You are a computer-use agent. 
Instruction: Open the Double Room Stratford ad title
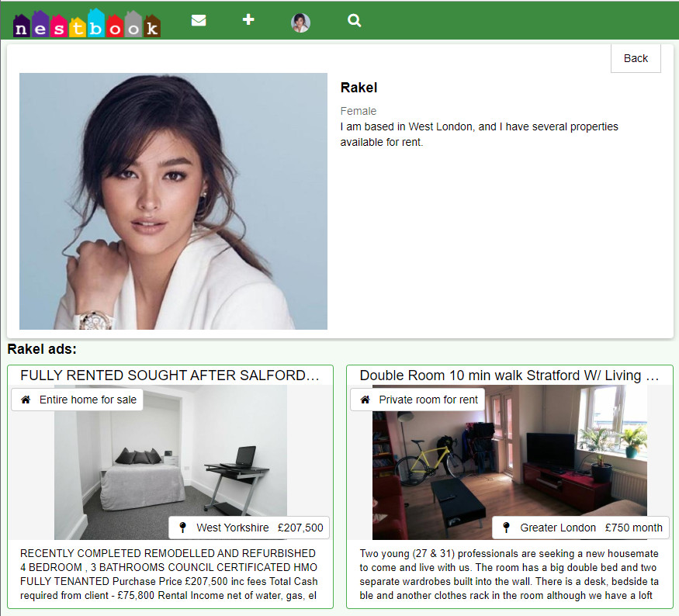tap(509, 375)
